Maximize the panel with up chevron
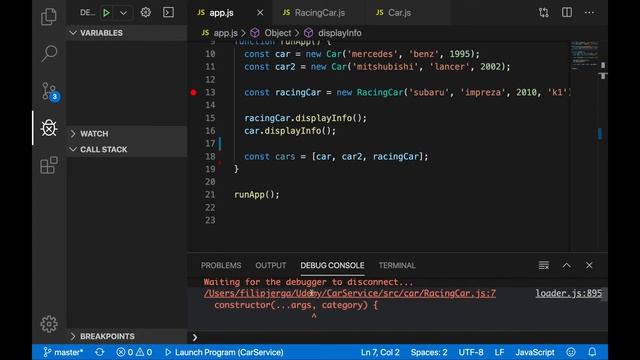 (x=567, y=265)
